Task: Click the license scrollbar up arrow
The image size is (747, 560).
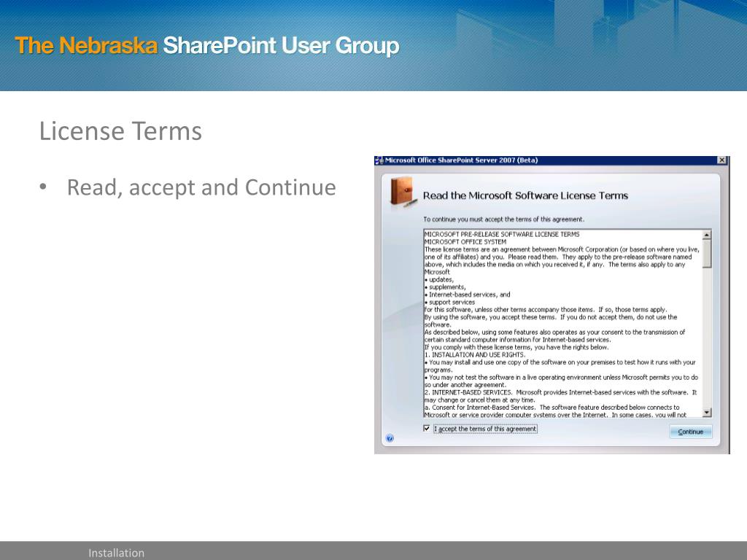Action: tap(706, 234)
